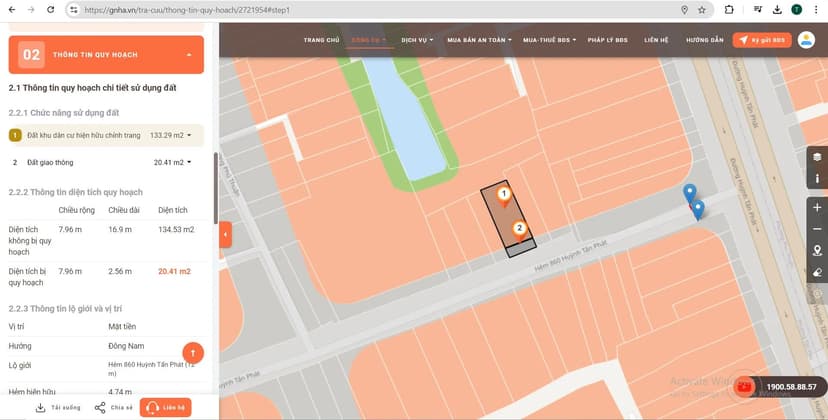828x420 pixels.
Task: Bookmark this page with the star icon
Action: (702, 10)
